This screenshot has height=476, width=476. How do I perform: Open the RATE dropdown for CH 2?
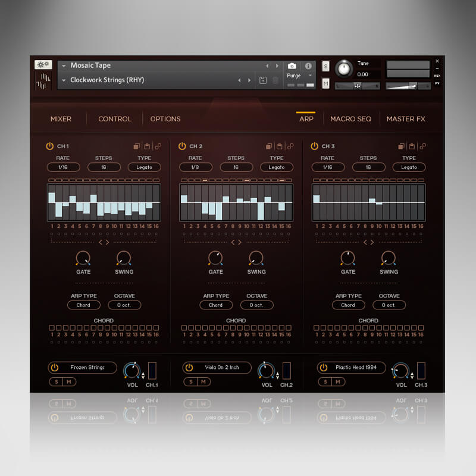pyautogui.click(x=195, y=167)
